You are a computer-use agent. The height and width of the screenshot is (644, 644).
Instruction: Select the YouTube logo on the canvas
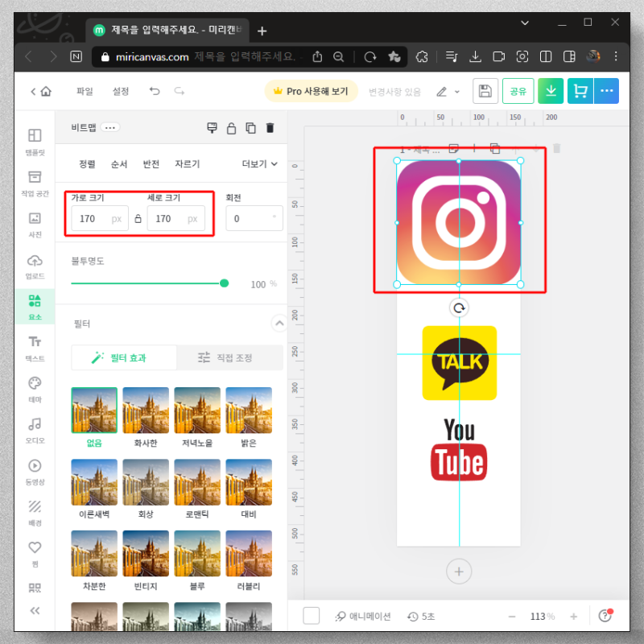459,449
